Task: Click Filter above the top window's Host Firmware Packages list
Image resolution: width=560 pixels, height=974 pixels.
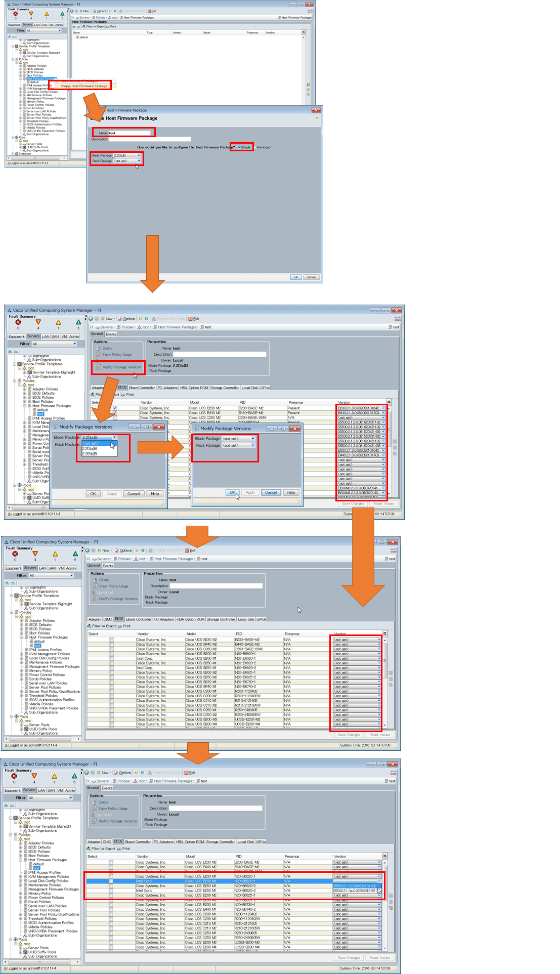Action: [88, 27]
